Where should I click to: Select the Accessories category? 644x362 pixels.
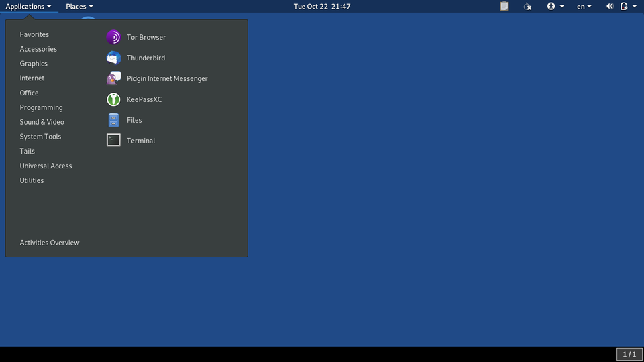38,49
